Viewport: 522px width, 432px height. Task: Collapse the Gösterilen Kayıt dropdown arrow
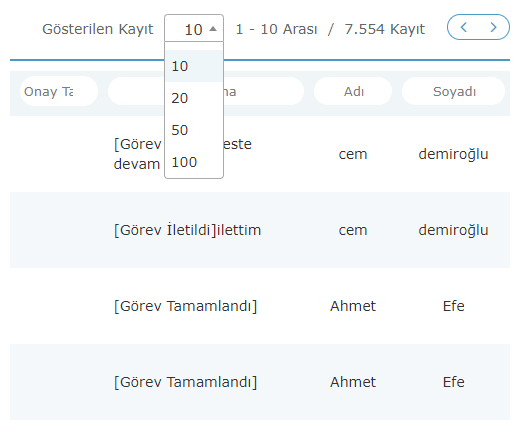click(x=213, y=29)
